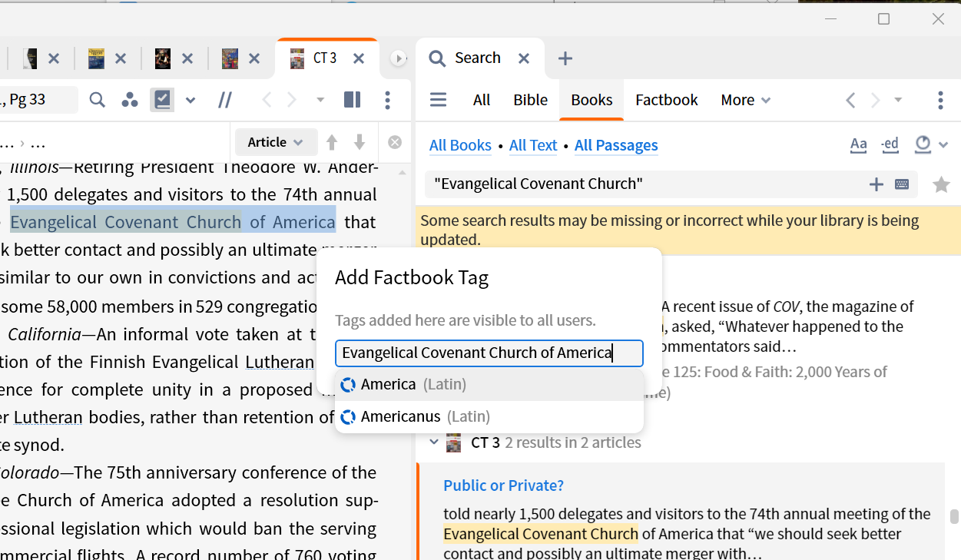Toggle the two-column layout icon

[x=352, y=100]
